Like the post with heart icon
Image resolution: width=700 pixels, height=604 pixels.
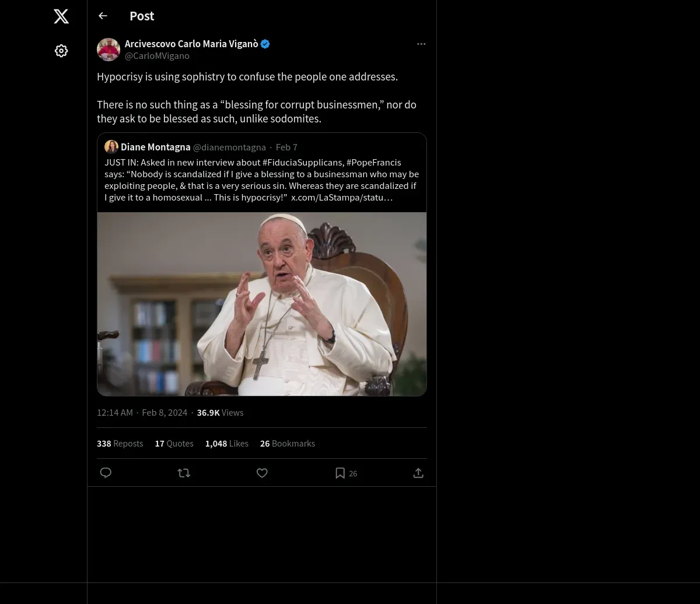262,473
